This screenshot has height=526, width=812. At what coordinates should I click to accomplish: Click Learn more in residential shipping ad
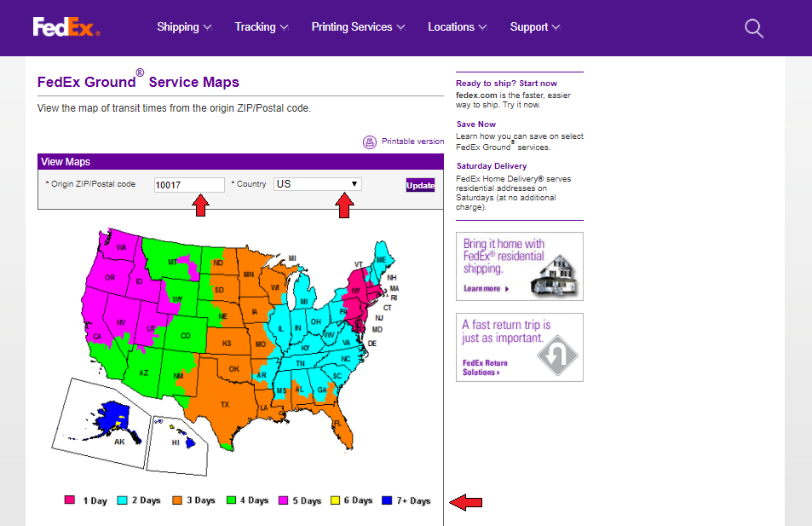pyautogui.click(x=487, y=289)
